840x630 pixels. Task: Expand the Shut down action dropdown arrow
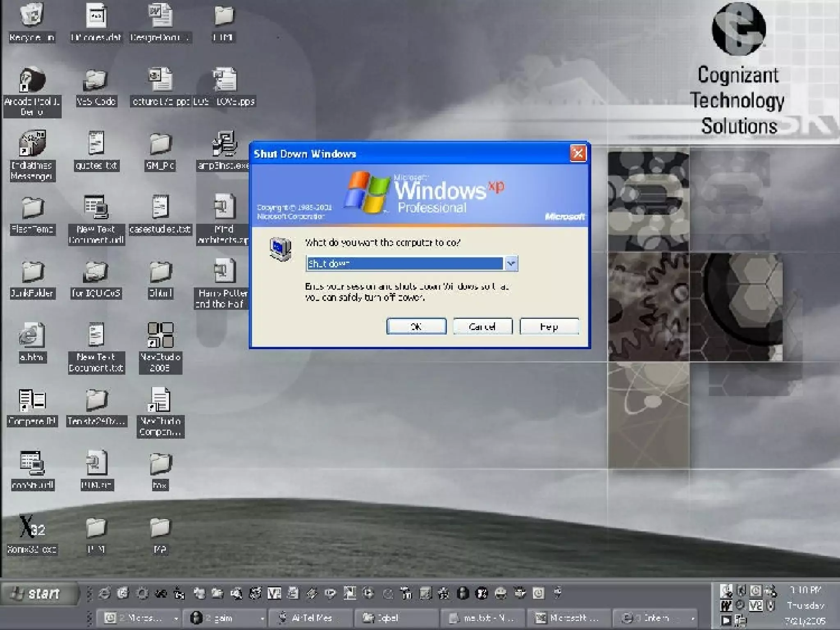511,263
